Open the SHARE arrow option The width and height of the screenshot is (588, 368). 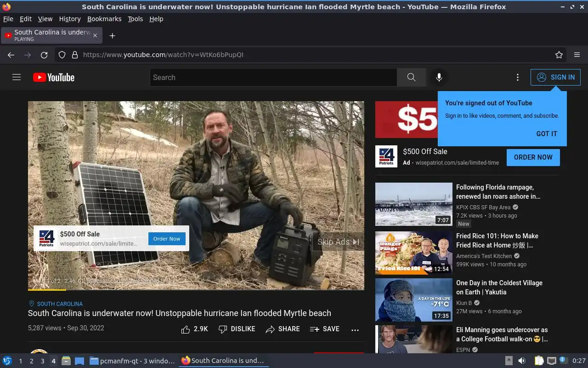[x=283, y=329]
